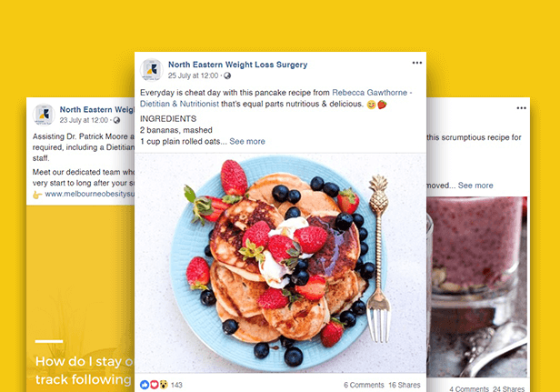The height and width of the screenshot is (392, 560).
Task: Click the globe privacy icon on the 25 July post
Action: (x=227, y=75)
